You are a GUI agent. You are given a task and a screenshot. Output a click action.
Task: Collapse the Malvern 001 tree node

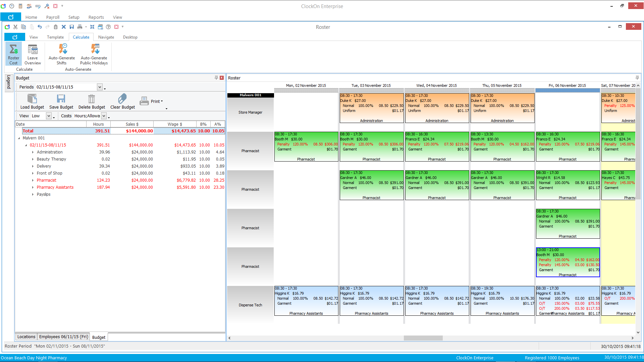coord(19,138)
